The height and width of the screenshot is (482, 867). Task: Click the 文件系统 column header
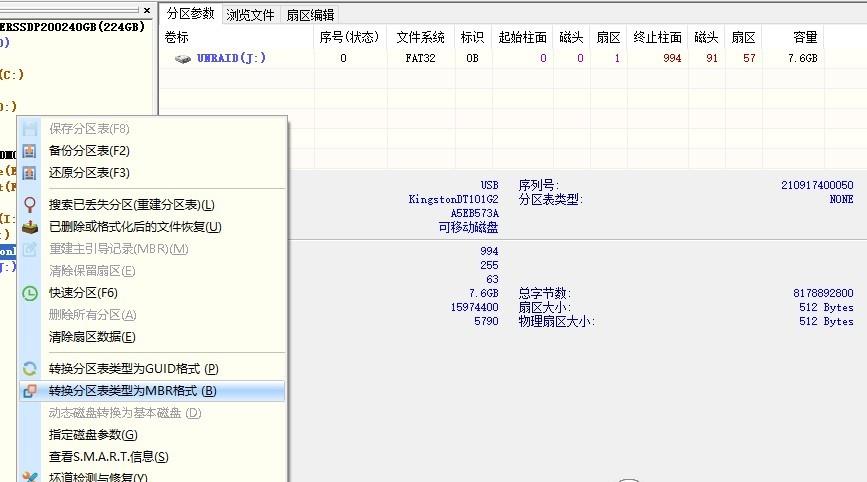click(420, 37)
